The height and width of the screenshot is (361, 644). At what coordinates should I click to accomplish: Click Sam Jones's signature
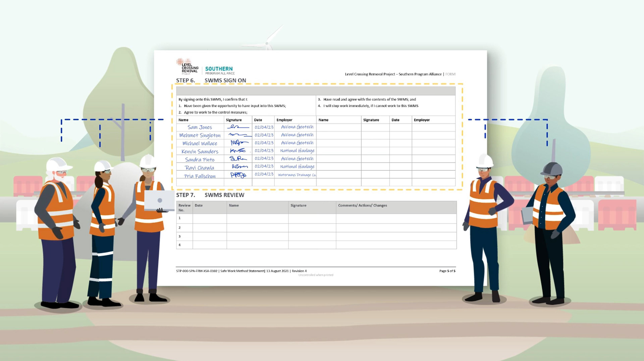tap(238, 127)
